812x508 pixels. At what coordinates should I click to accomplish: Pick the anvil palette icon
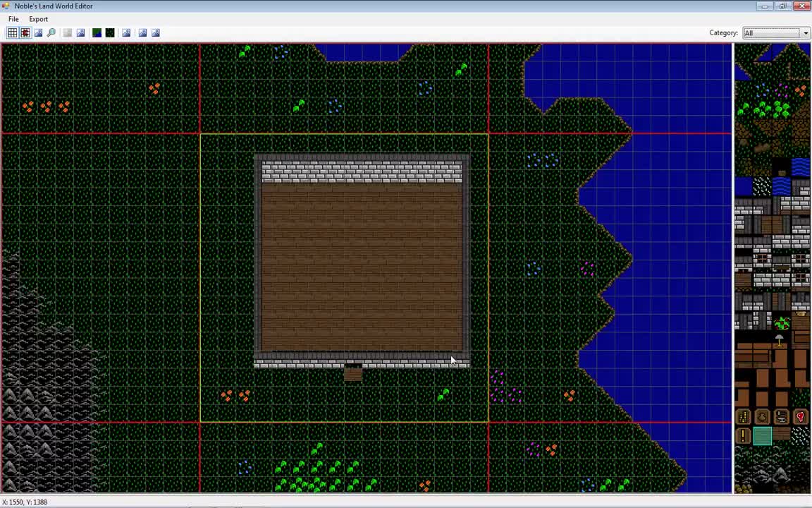(781, 417)
